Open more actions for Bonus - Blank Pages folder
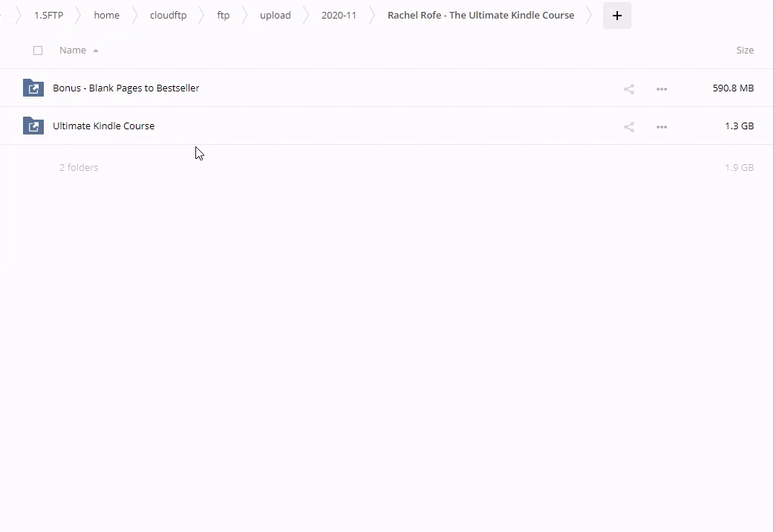The image size is (774, 532). [661, 88]
